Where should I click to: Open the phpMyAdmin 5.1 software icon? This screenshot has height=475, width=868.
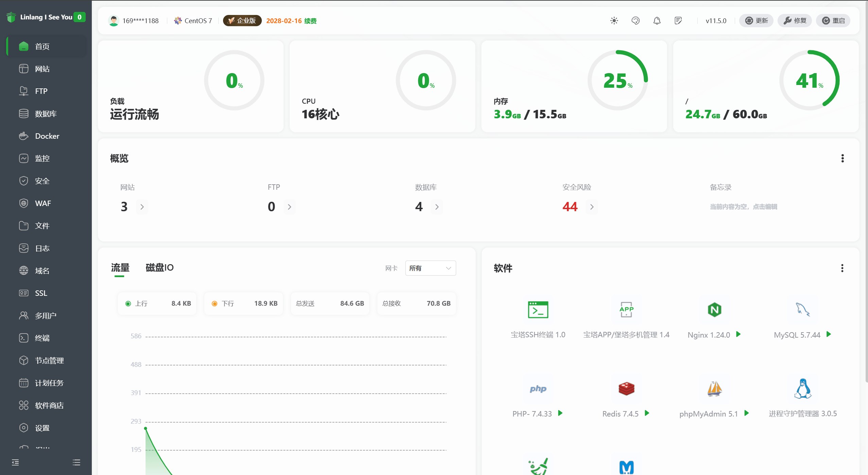pyautogui.click(x=714, y=389)
